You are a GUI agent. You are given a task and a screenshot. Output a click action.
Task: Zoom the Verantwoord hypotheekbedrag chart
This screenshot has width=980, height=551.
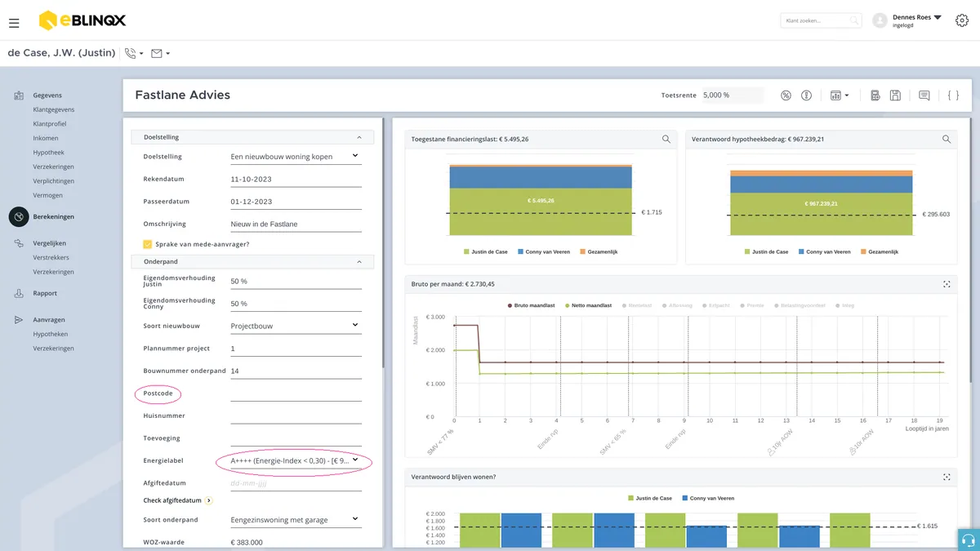[x=947, y=140]
